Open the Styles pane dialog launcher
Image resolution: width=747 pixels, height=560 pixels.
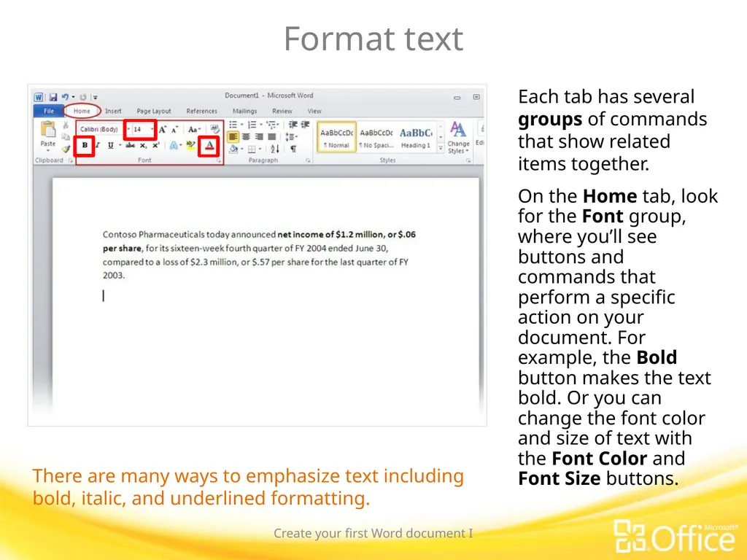point(468,161)
